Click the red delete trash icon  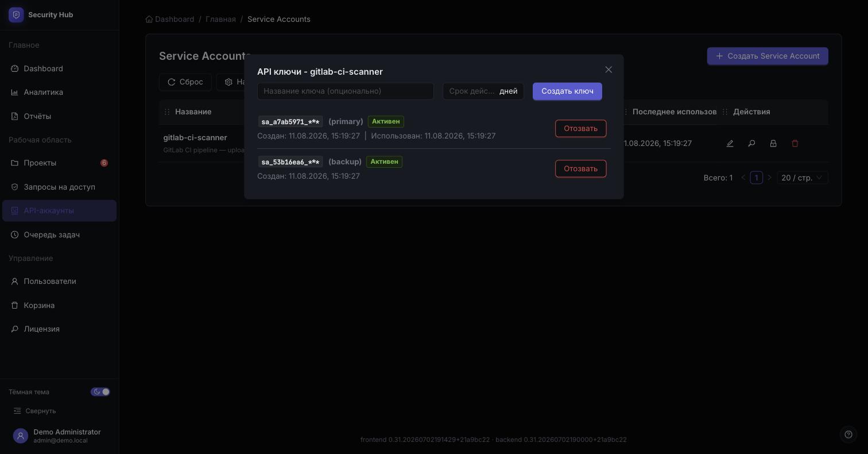[x=795, y=143]
